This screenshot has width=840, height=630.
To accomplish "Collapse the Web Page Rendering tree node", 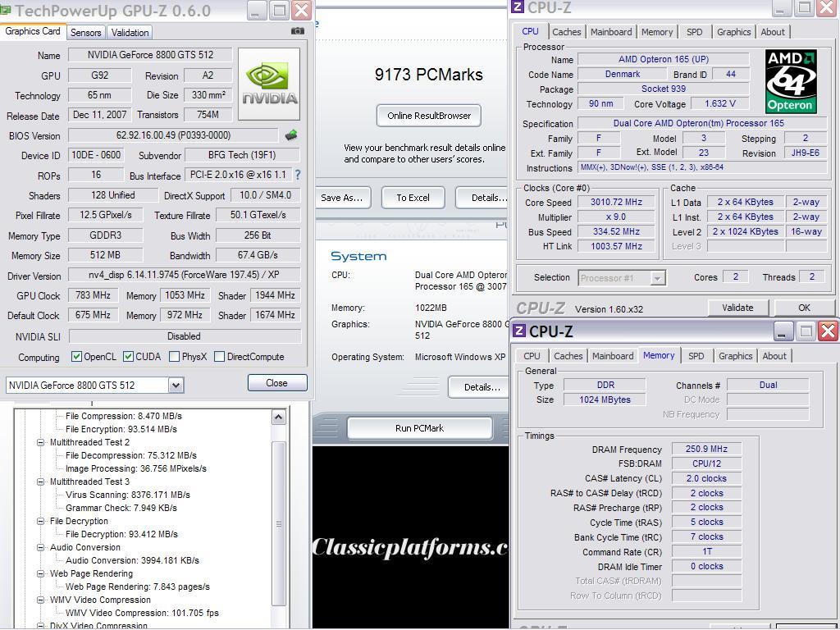I will 41,573.
